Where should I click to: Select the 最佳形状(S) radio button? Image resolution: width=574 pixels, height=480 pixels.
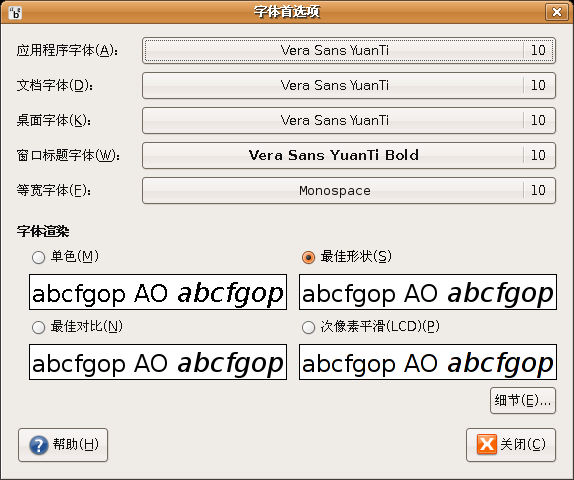pos(308,257)
